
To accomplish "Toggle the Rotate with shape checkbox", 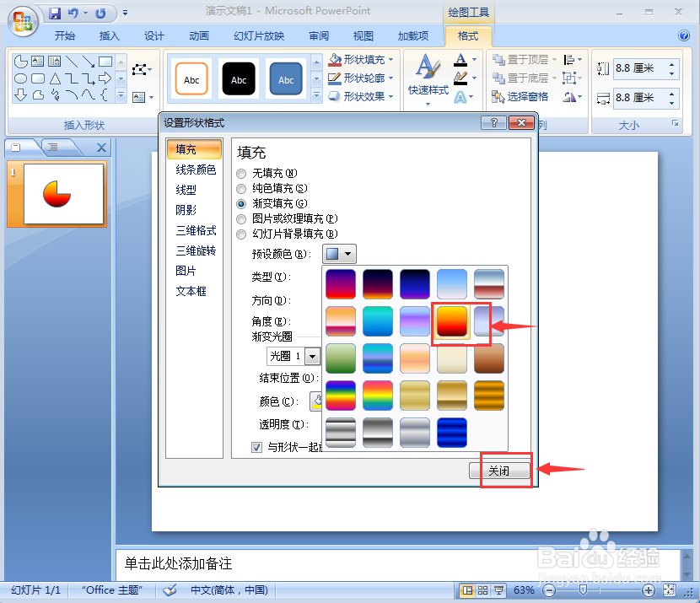I will 256,447.
